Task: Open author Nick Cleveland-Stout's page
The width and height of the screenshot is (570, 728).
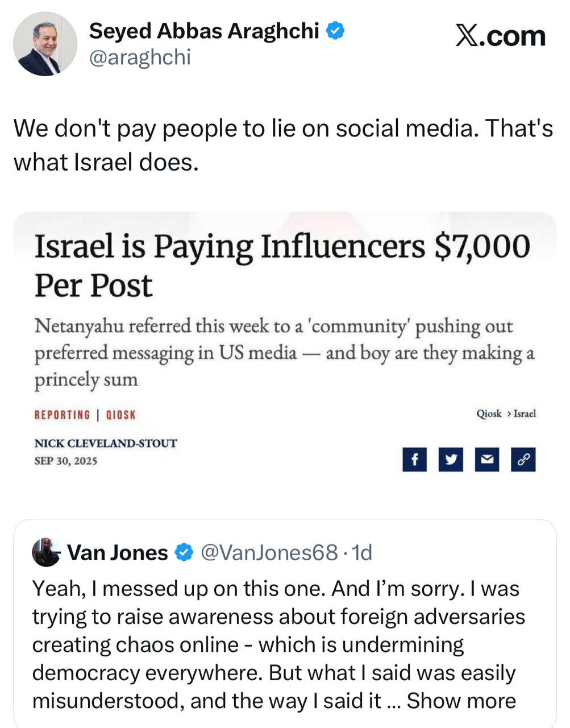Action: (106, 443)
